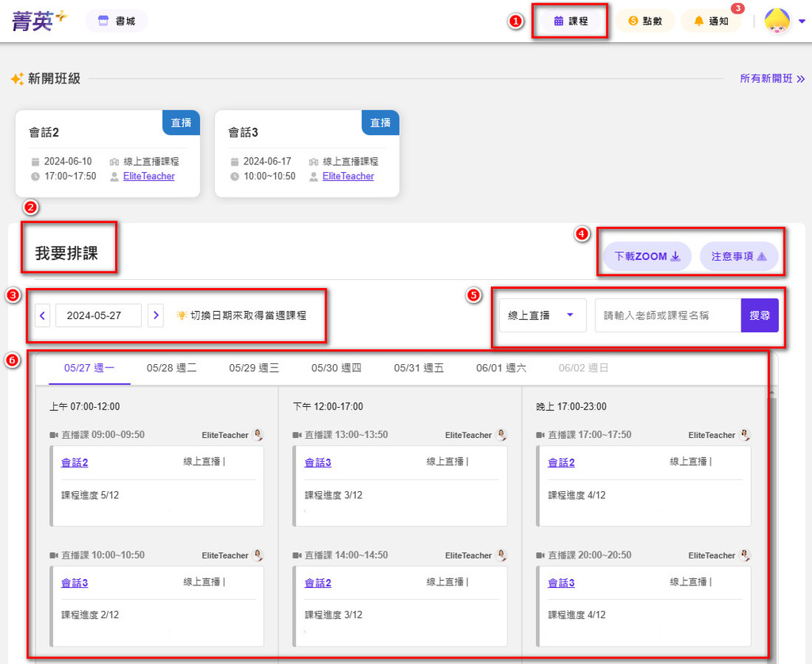This screenshot has height=664, width=812.
Task: Open 會話2 link in 09:00~09:50 slot
Action: coord(75,462)
